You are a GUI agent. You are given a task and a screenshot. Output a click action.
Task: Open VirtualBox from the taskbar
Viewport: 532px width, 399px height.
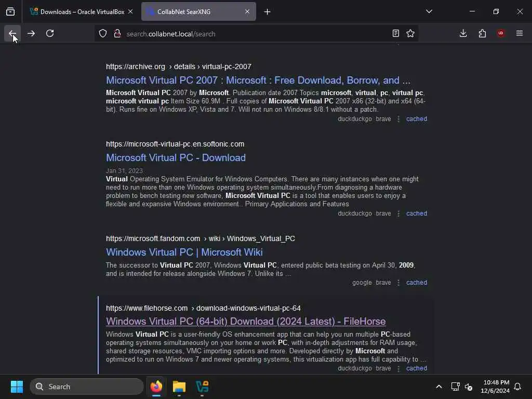[202, 387]
